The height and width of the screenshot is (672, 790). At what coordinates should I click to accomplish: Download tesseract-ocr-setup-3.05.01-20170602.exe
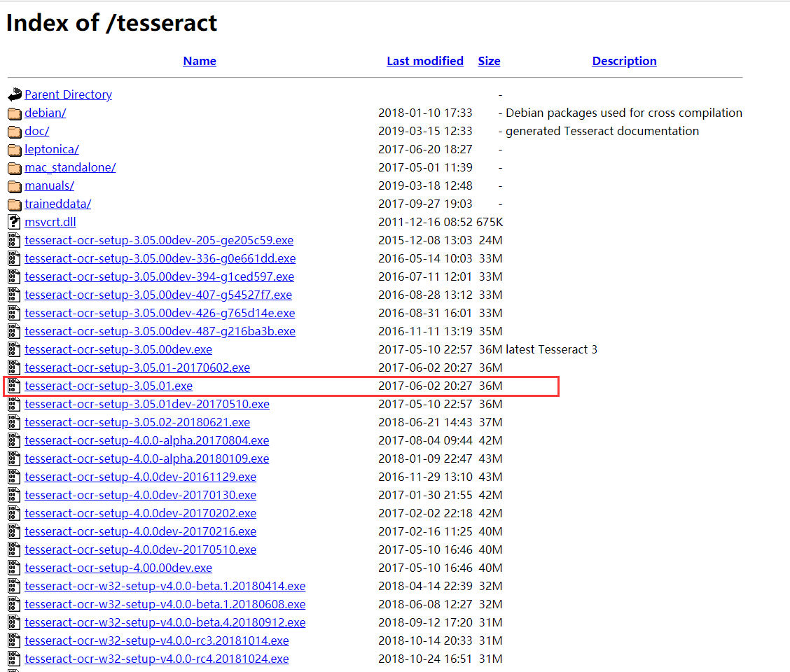[x=137, y=367]
